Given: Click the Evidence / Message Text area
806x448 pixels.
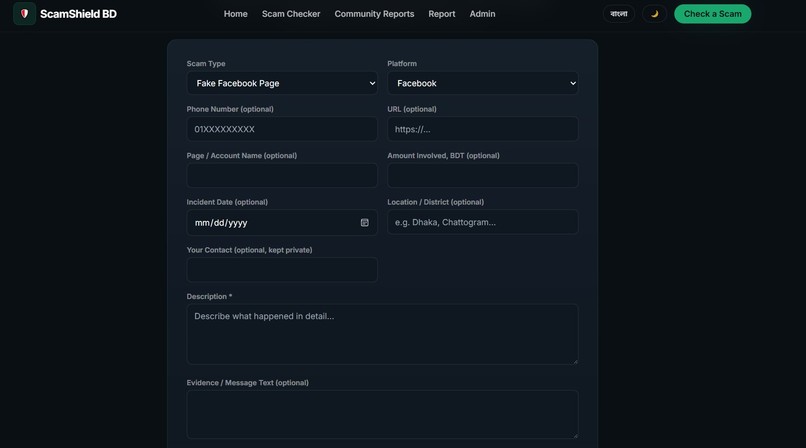Looking at the screenshot, I should [382, 415].
